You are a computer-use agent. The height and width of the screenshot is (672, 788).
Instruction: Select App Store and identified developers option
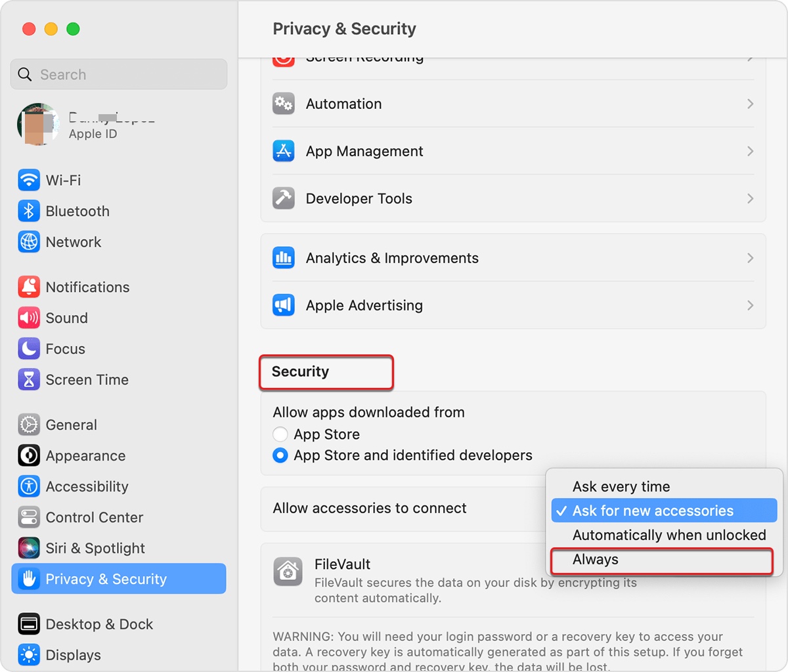(x=280, y=455)
